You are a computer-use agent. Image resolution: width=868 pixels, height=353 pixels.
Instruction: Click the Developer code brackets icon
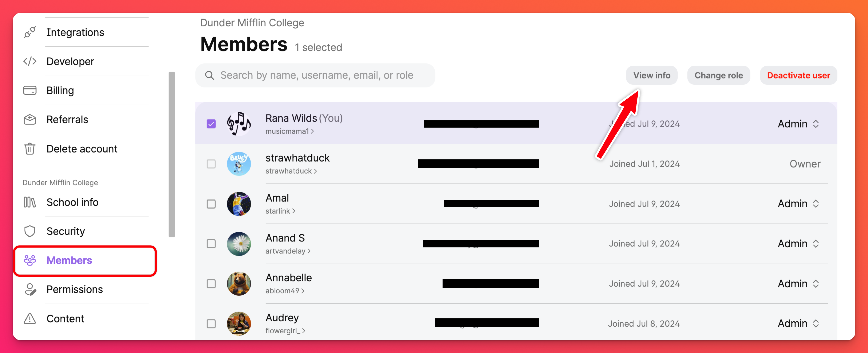(30, 61)
